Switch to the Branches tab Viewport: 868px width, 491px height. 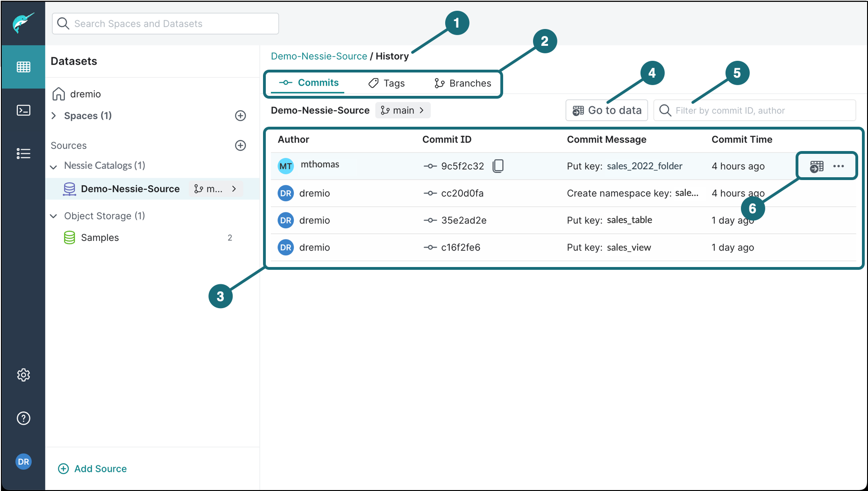click(463, 83)
